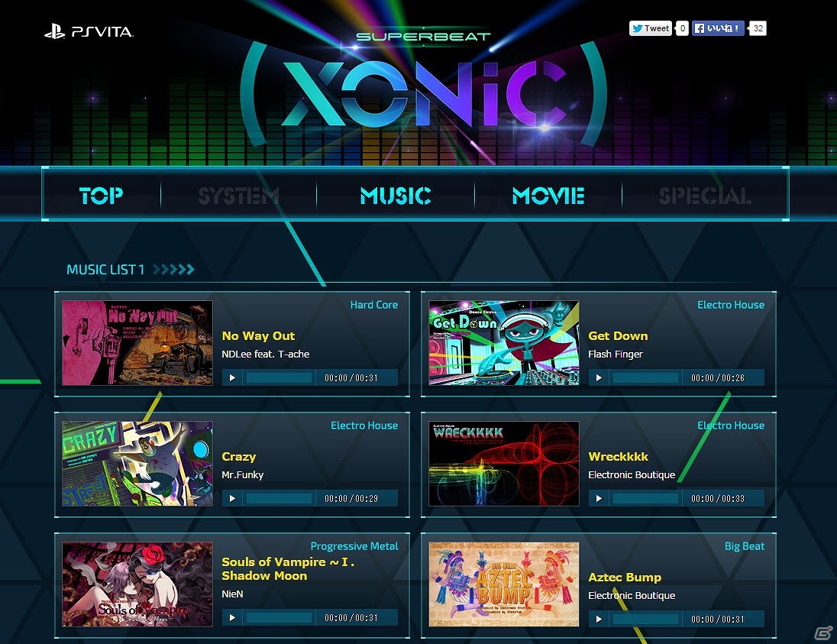Click artist name Mr.Funky
This screenshot has height=644, width=837.
pos(242,475)
